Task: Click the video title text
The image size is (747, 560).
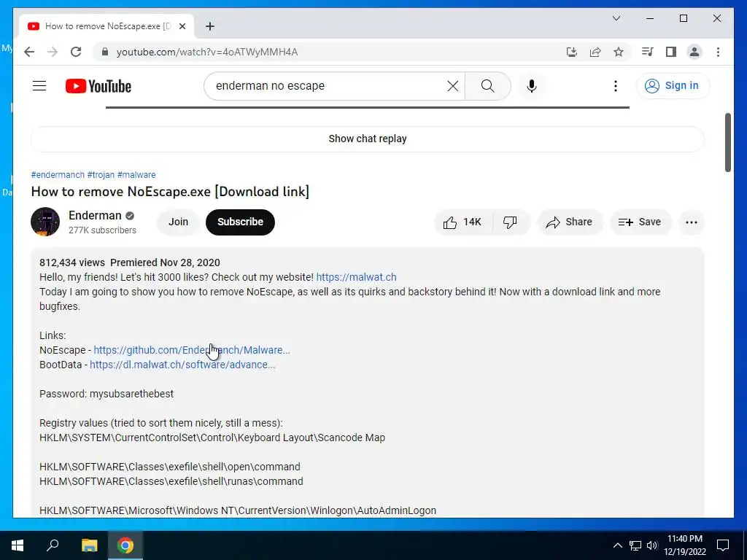Action: click(170, 192)
